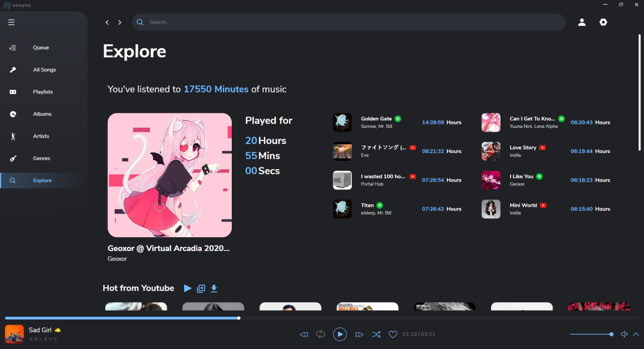Click the Mini World cover thumbnail
The width and height of the screenshot is (644, 349).
[491, 209]
